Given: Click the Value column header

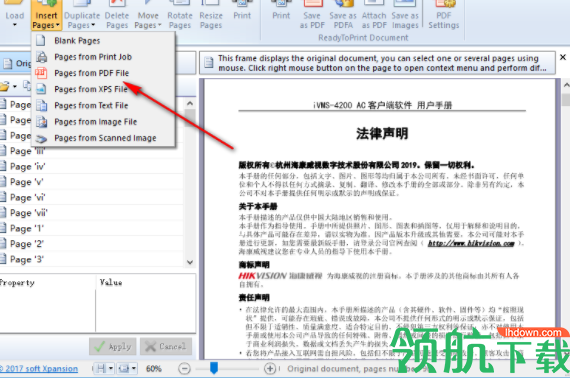Looking at the screenshot, I should [145, 283].
